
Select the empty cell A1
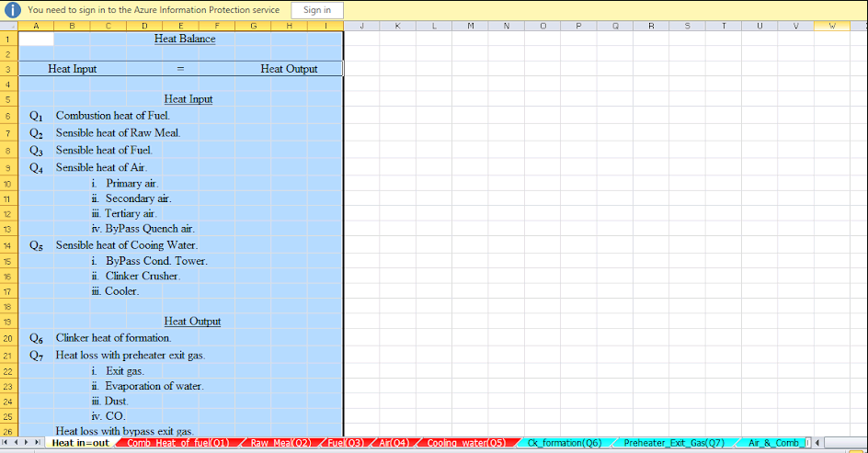click(36, 39)
